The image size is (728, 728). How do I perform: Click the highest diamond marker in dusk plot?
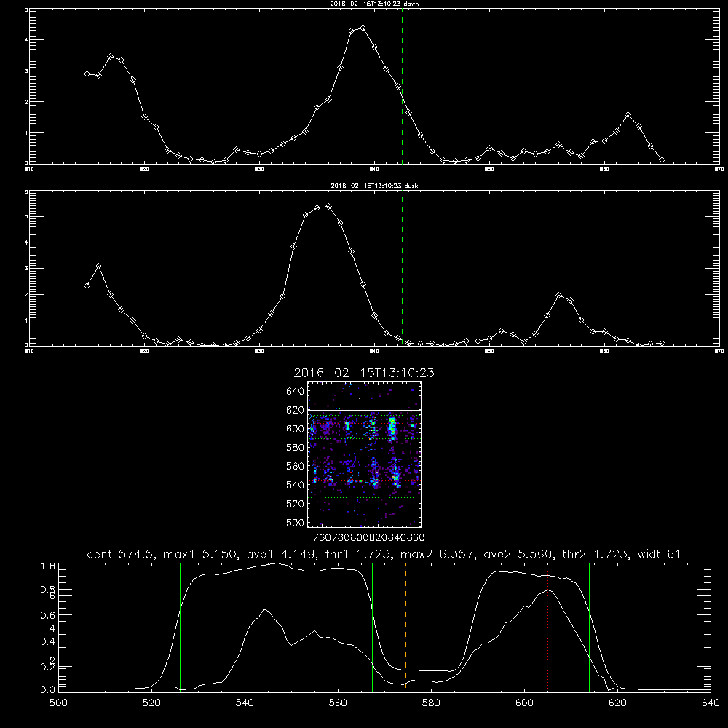click(329, 207)
